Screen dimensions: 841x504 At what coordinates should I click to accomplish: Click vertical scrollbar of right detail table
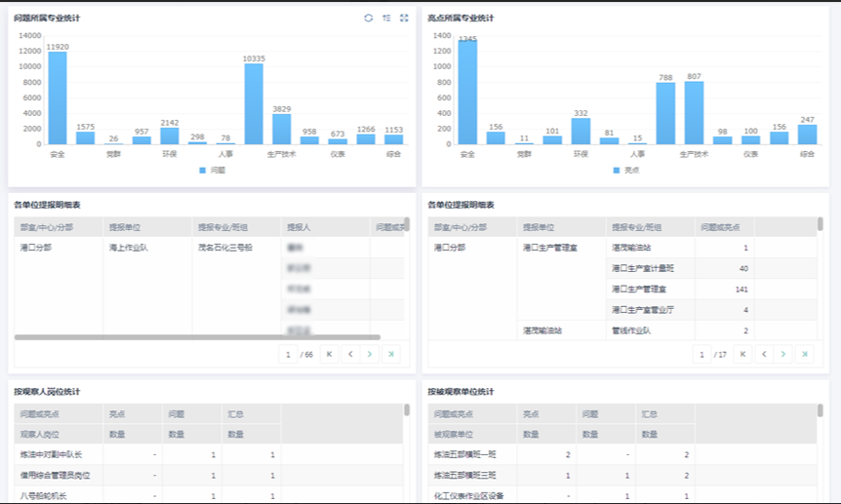821,224
